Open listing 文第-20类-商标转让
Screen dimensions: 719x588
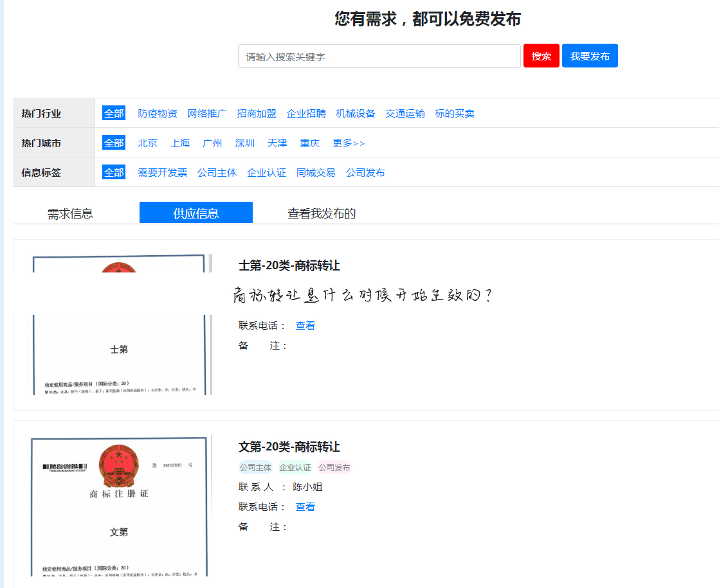tap(289, 447)
